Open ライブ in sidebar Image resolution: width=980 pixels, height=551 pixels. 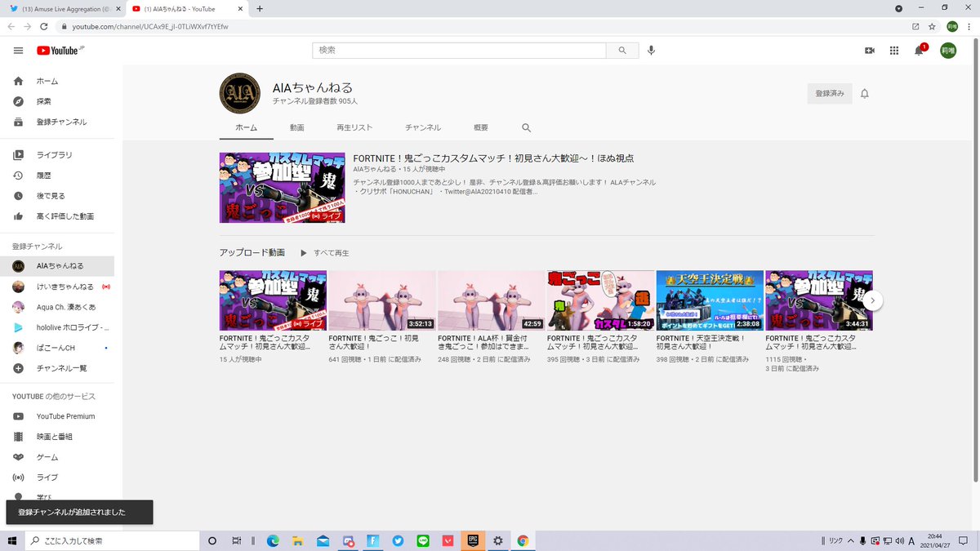click(57, 478)
